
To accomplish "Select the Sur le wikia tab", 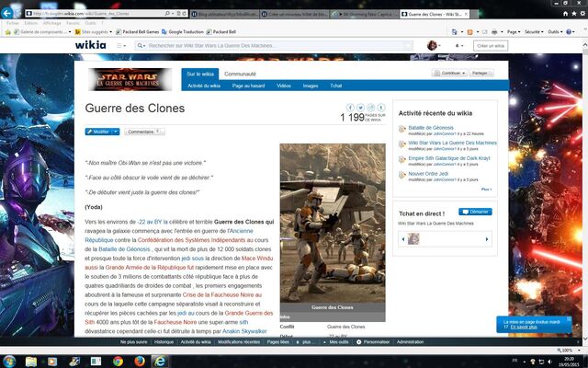I will point(200,74).
